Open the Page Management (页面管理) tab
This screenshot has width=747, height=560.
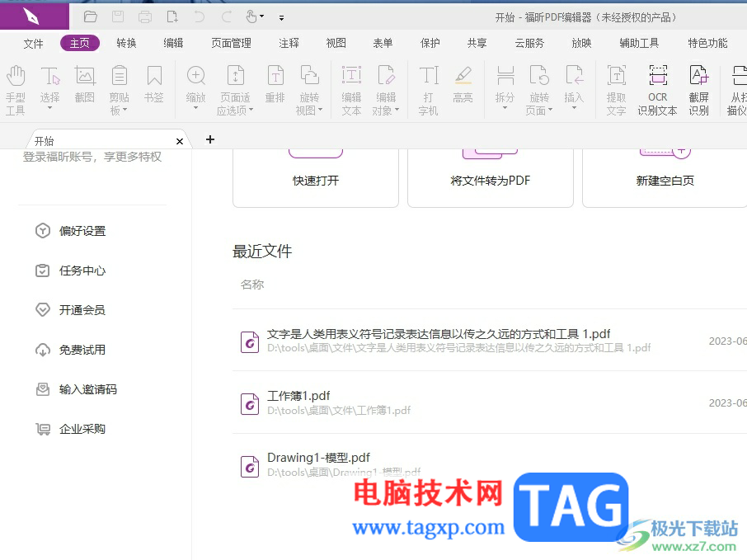(231, 44)
